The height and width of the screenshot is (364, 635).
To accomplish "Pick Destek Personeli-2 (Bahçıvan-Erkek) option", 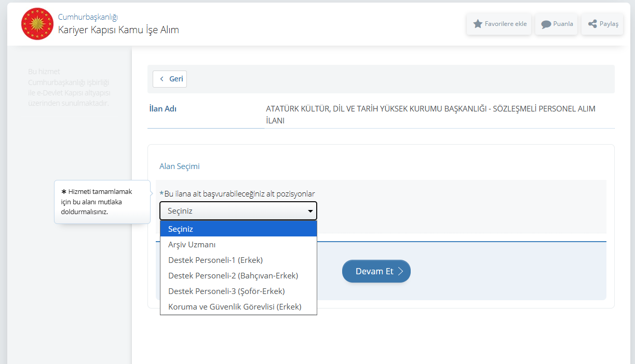I will (233, 275).
